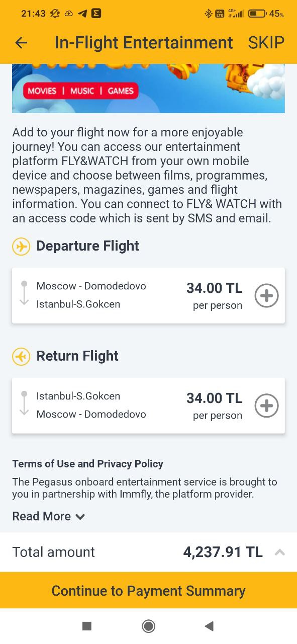The height and width of the screenshot is (644, 297).
Task: Skip in-flight entertainment selection
Action: [x=266, y=43]
